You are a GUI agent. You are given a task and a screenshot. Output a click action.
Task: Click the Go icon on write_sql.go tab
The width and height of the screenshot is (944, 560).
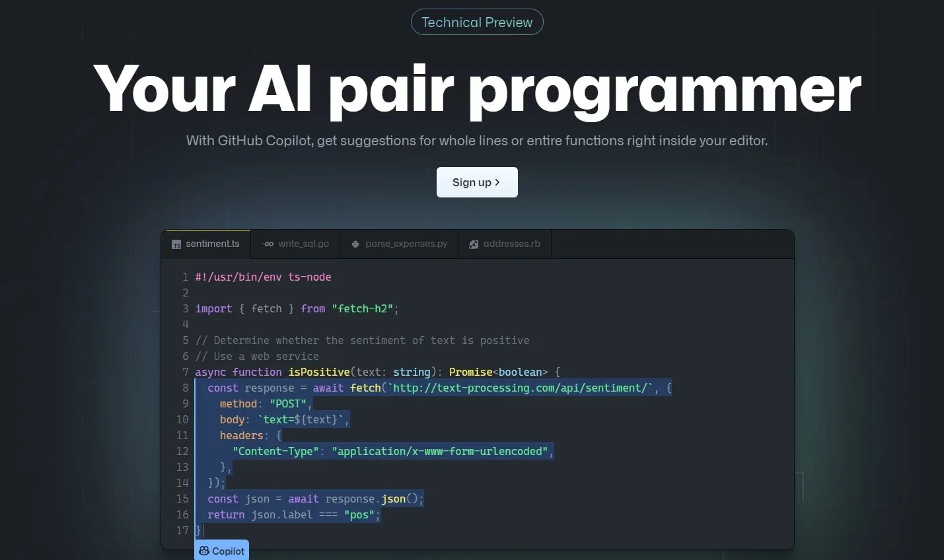(x=268, y=244)
